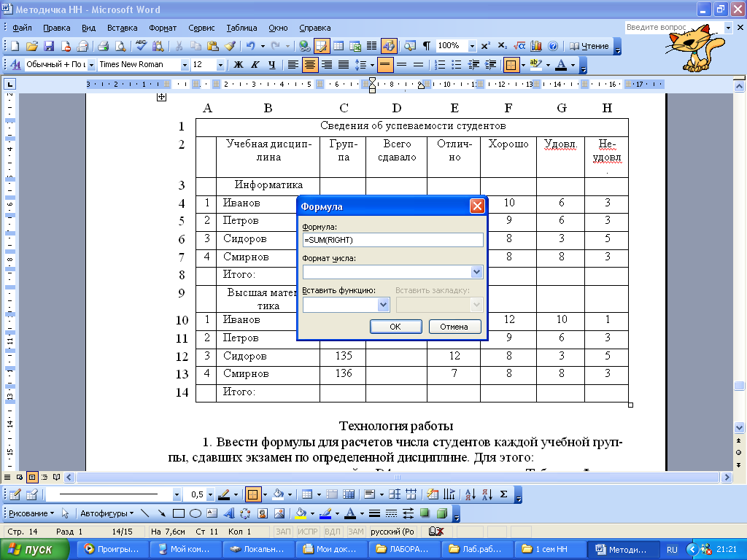Run the ABC spelling check icon
The height and width of the screenshot is (560, 747).
pos(141,46)
